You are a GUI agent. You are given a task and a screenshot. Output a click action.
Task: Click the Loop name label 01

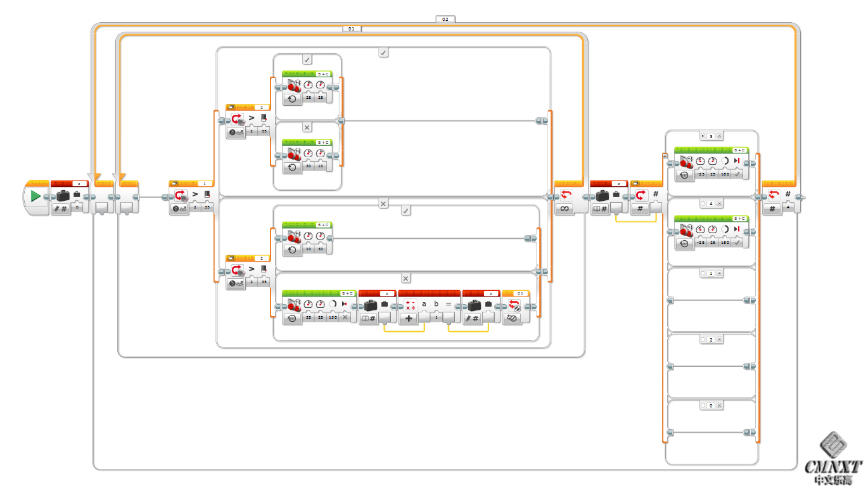pos(352,29)
